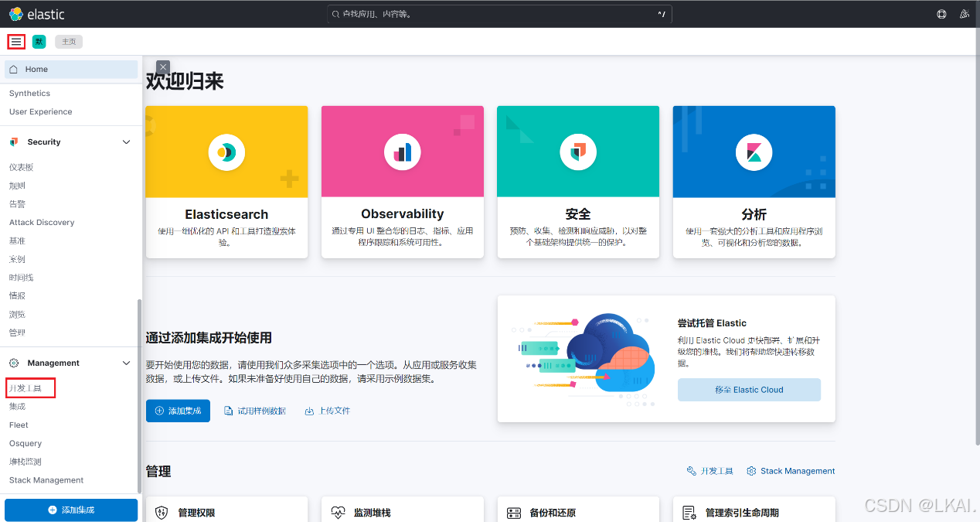This screenshot has height=522, width=980.
Task: Click the 安全 card logo
Action: 578,152
